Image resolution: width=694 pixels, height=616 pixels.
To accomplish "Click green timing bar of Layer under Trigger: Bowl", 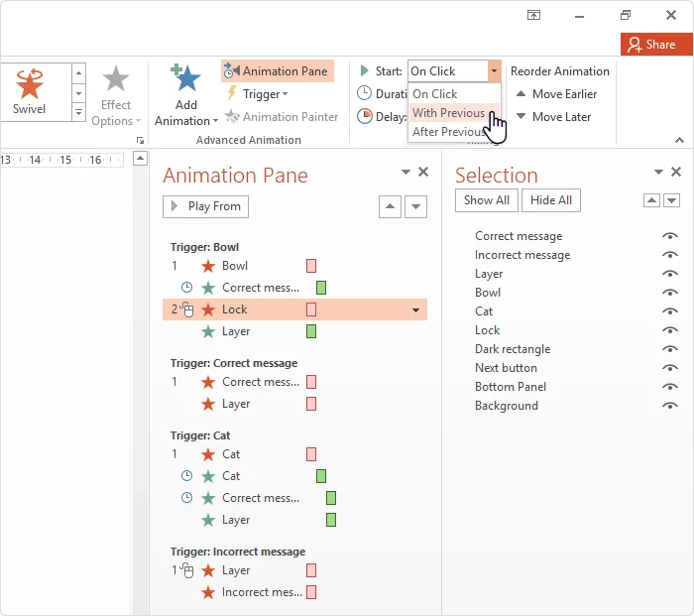I will pos(311,331).
